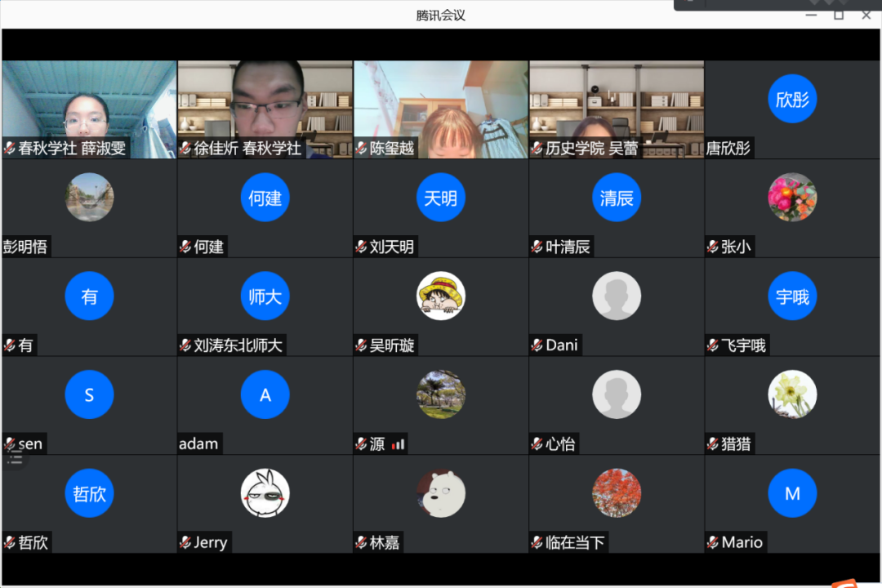Screen dimensions: 882x588
Task: Click the blue 天明 avatar circle
Action: 441,198
